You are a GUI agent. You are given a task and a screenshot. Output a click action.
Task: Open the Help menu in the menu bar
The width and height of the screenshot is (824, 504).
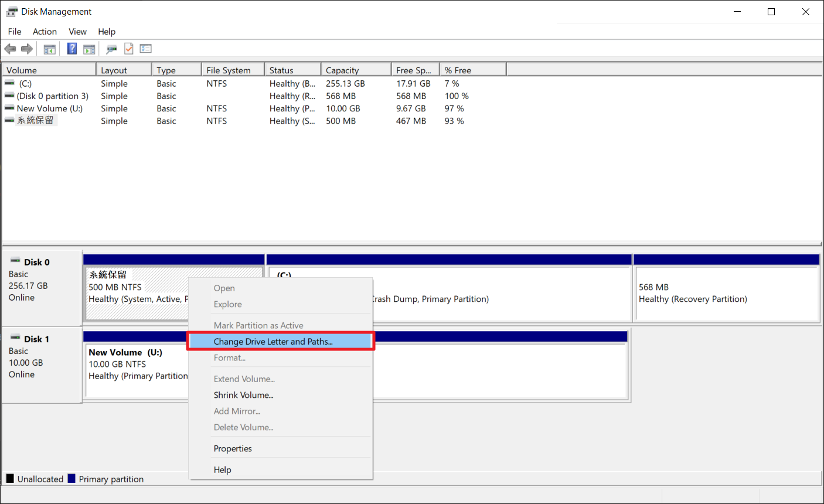coord(107,32)
